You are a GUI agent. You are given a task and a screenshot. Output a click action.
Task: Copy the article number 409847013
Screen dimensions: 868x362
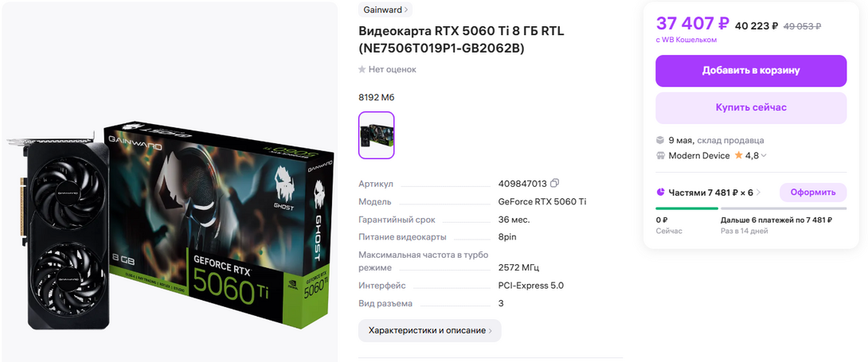coord(555,183)
